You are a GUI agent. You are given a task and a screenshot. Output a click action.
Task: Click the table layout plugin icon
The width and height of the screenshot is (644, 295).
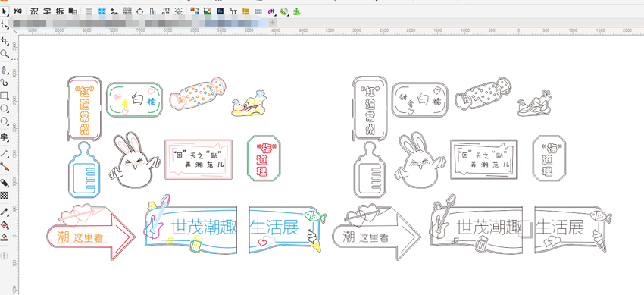click(89, 11)
